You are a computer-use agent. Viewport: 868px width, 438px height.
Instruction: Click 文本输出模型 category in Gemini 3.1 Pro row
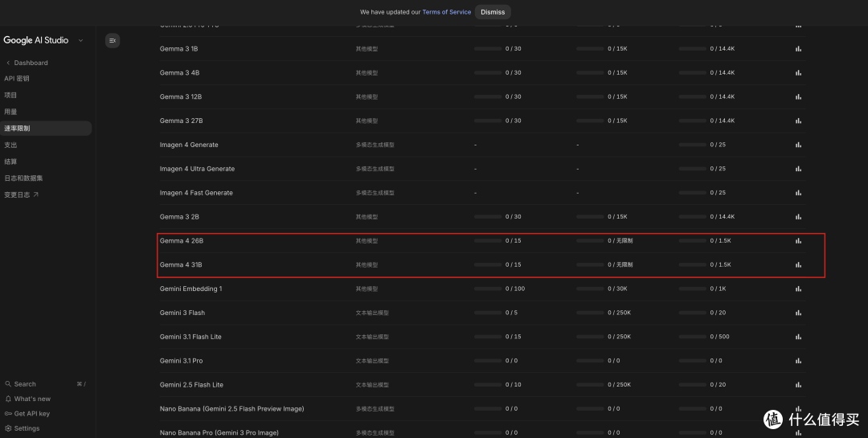click(373, 361)
